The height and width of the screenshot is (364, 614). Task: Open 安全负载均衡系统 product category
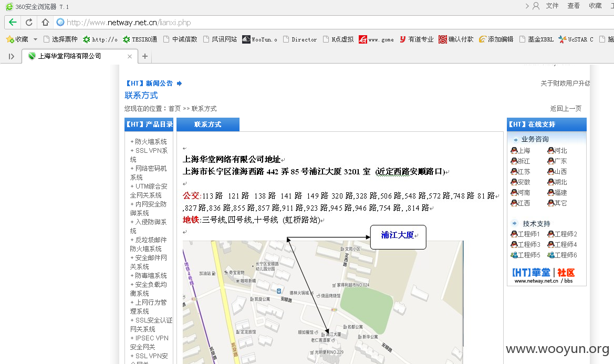149,289
